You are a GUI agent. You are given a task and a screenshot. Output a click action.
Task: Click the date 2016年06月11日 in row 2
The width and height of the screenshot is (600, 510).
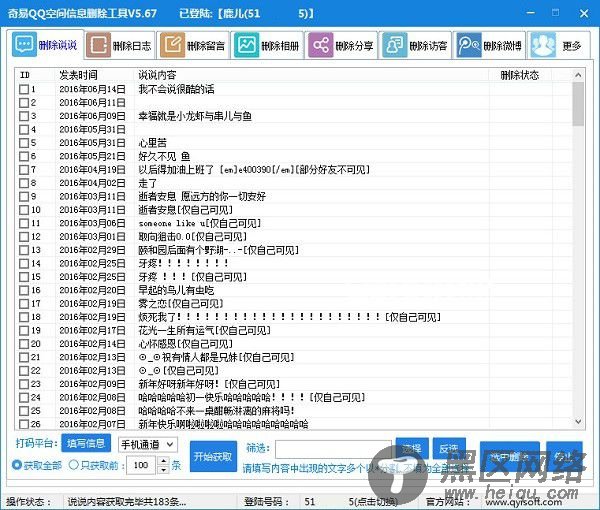coord(92,103)
